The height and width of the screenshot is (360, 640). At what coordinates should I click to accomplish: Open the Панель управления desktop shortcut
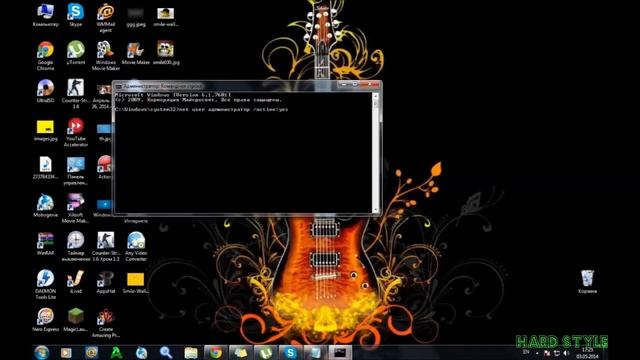tap(76, 171)
